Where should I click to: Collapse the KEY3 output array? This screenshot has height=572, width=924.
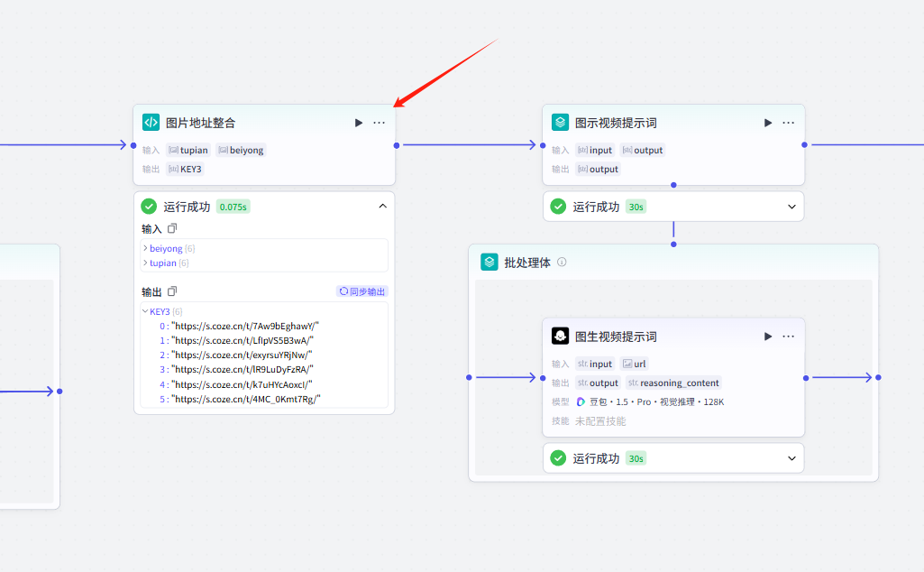pyautogui.click(x=145, y=311)
